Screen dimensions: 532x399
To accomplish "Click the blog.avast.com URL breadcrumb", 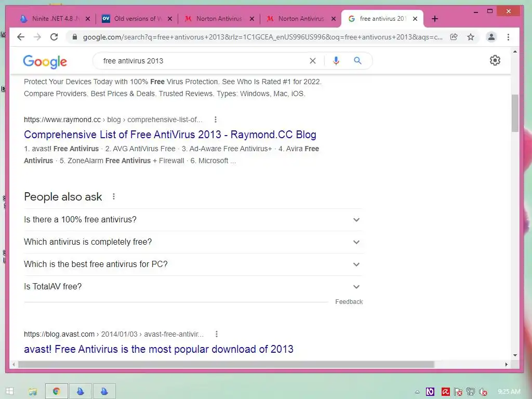I will [114, 334].
